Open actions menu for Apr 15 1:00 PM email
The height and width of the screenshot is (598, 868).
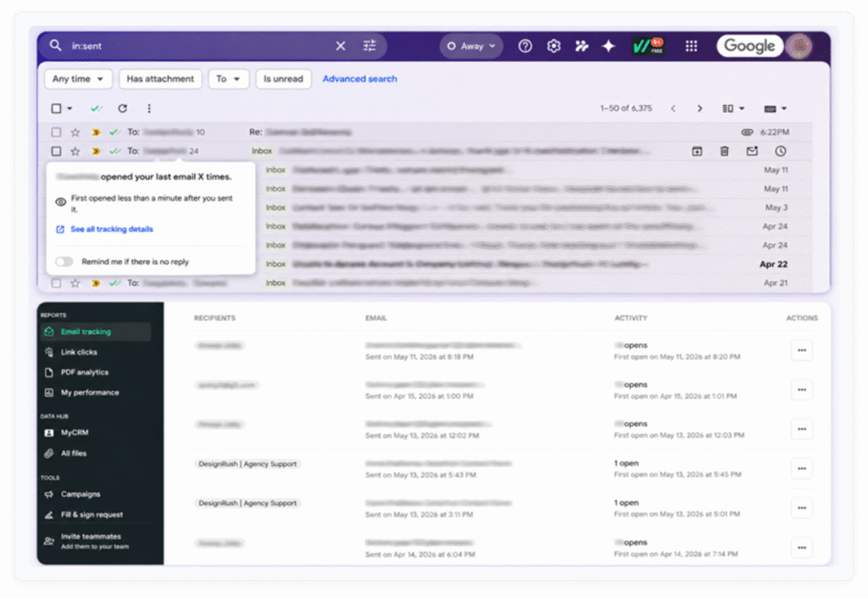click(802, 390)
